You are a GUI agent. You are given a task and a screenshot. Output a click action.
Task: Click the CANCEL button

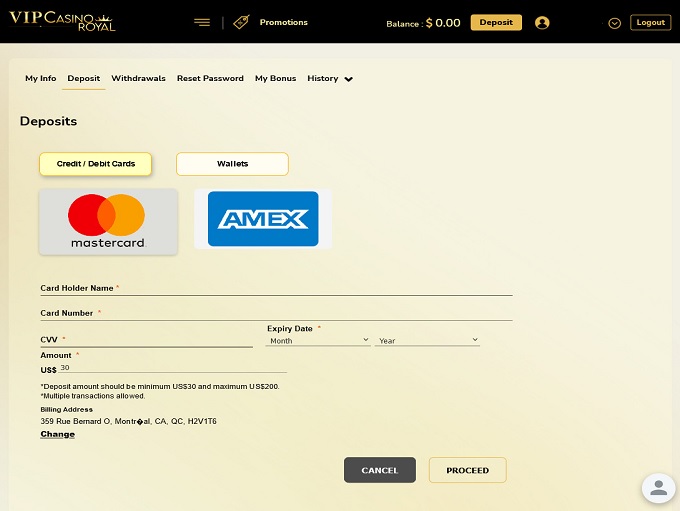380,470
